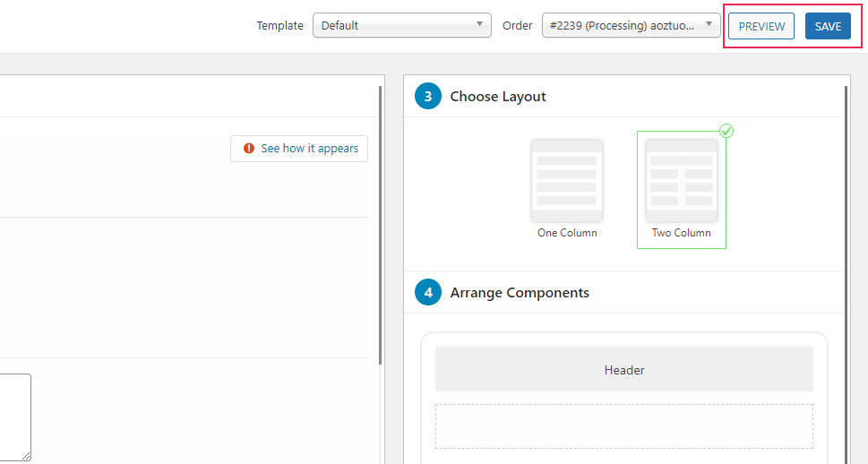Select the One Column layout thumbnail
This screenshot has width=868, height=464.
(567, 181)
